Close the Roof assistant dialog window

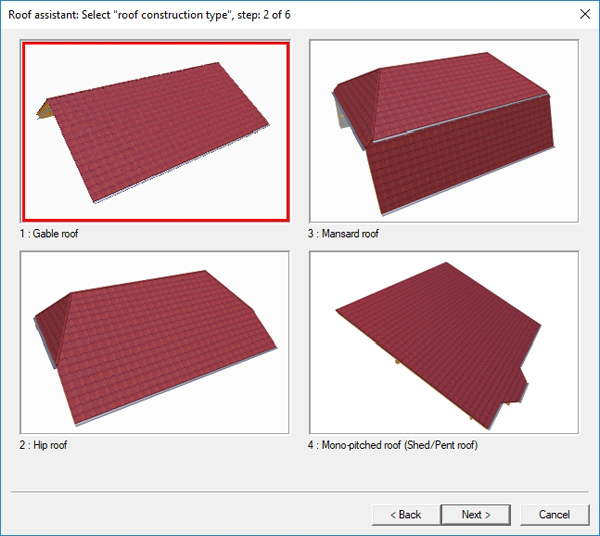(583, 14)
